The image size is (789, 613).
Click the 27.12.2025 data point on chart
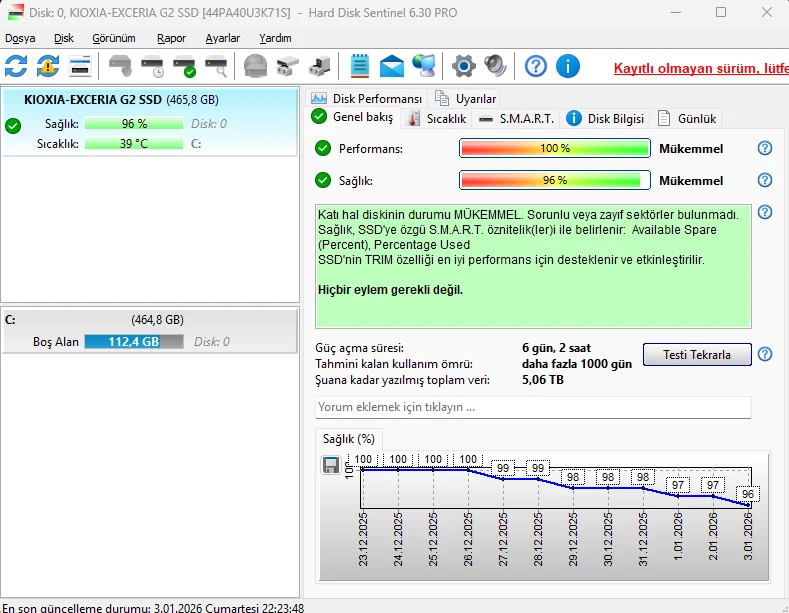coord(503,479)
